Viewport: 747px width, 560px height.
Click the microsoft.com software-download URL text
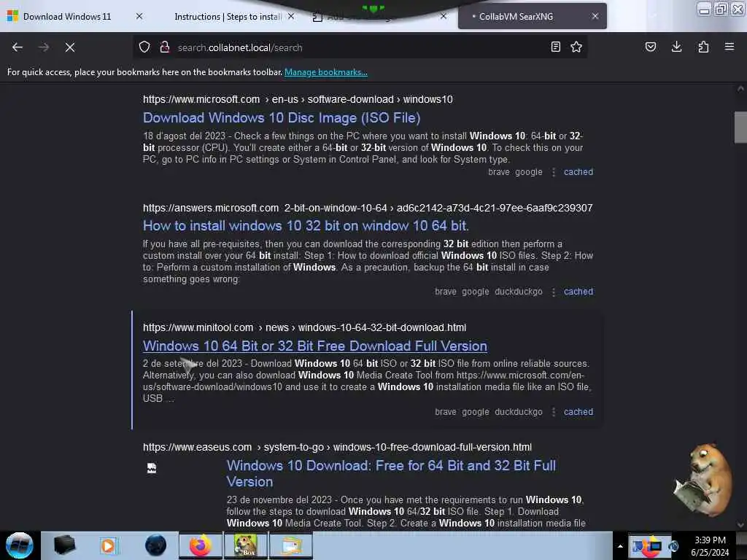298,99
